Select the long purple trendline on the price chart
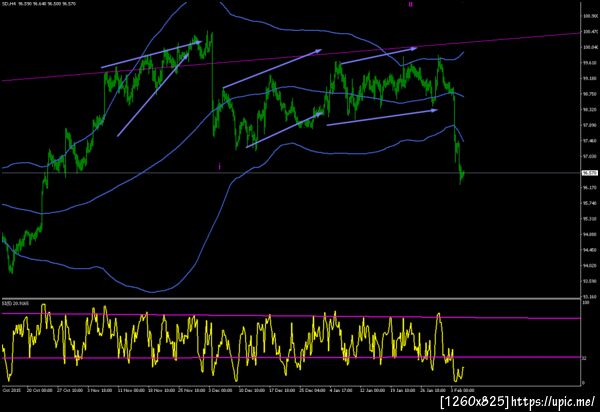The height and width of the screenshot is (412, 600). click(x=291, y=57)
